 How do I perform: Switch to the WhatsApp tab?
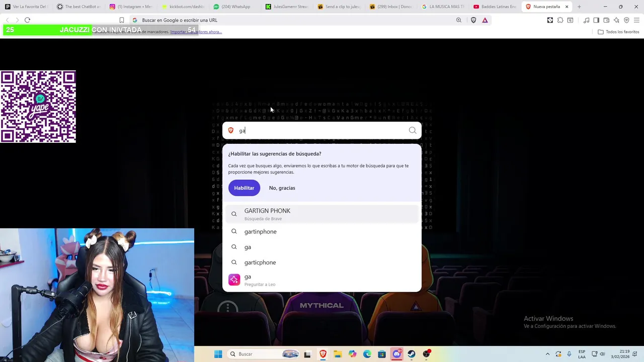pos(234,7)
